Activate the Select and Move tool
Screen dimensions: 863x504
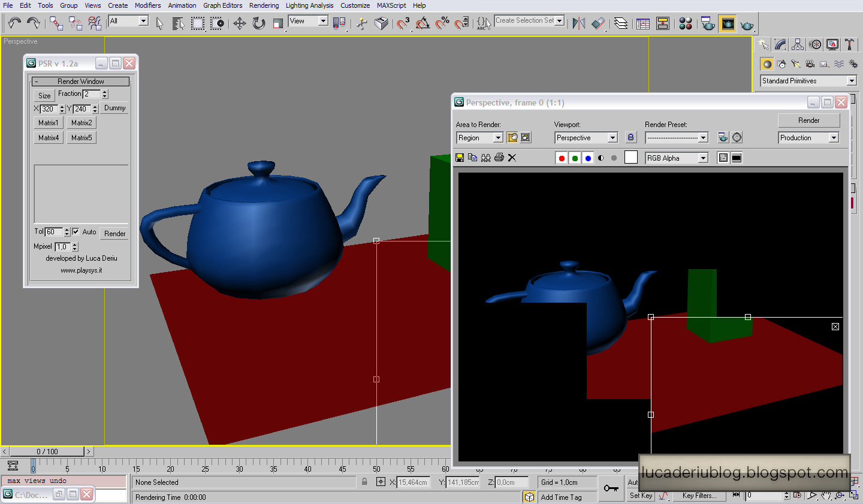pyautogui.click(x=239, y=23)
